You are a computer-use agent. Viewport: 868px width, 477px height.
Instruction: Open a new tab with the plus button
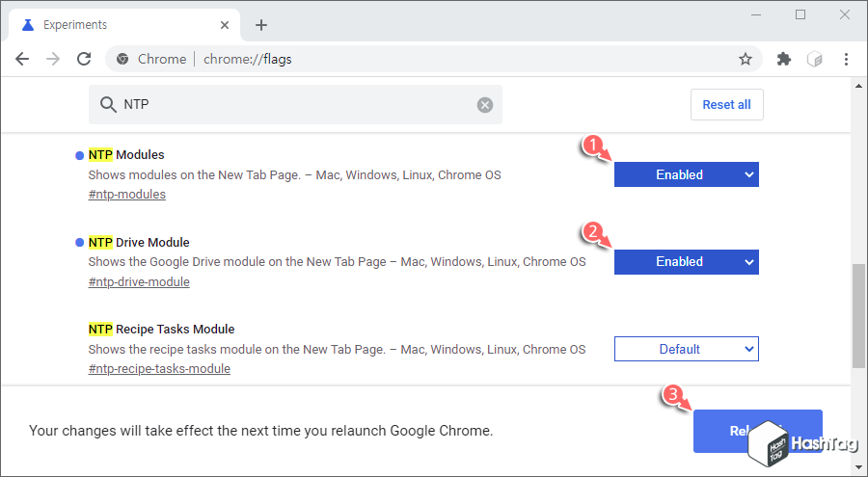[261, 25]
